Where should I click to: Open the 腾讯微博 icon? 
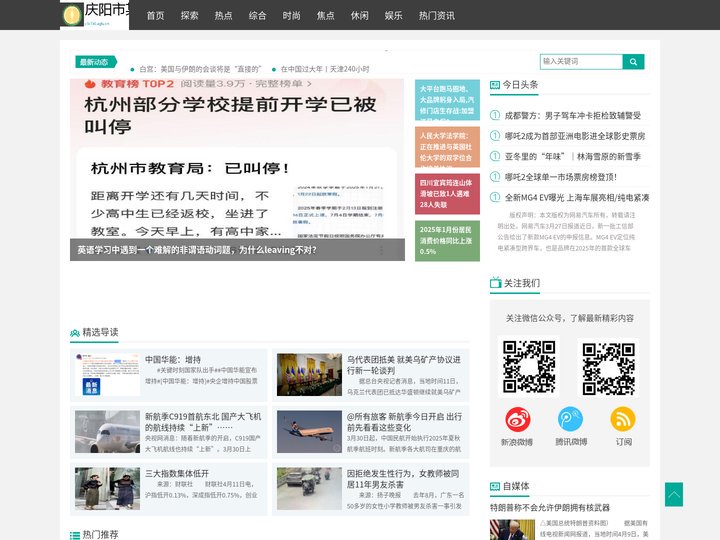point(570,419)
